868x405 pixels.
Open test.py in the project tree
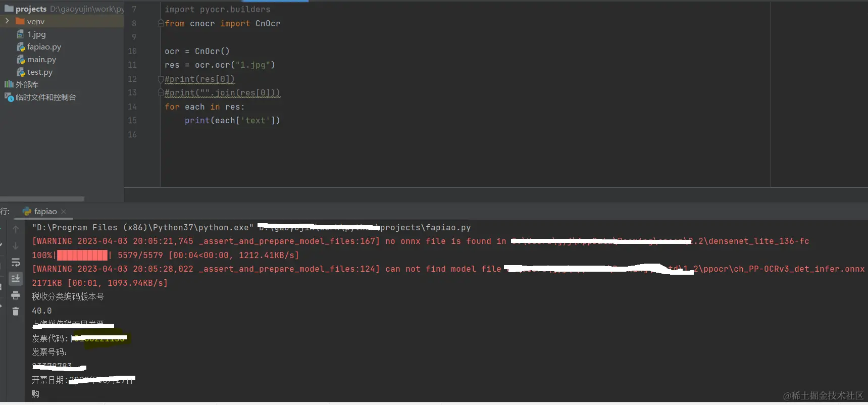click(40, 72)
